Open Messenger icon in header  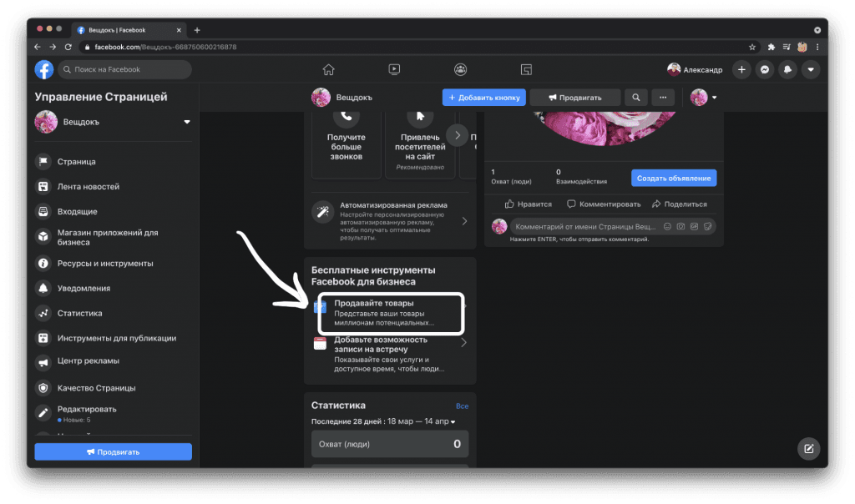click(x=765, y=70)
